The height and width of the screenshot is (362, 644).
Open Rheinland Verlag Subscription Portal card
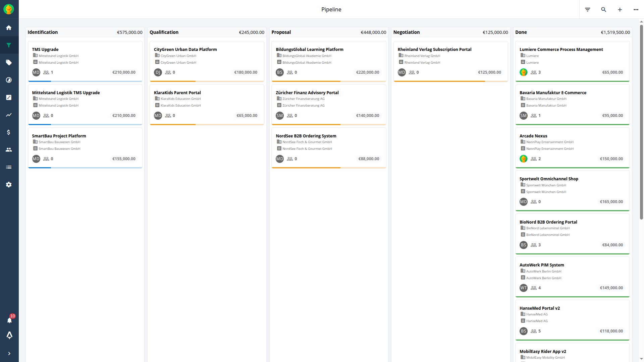point(434,49)
